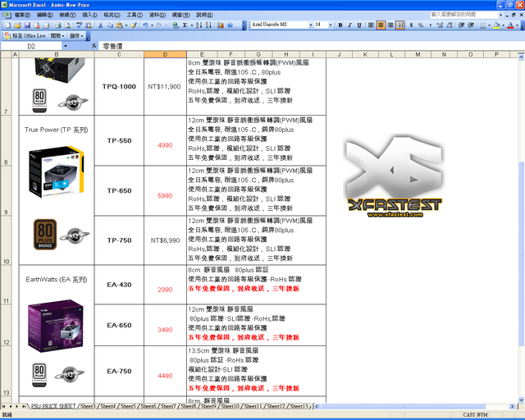Toggle Underline formatting
The height and width of the screenshot is (420, 525).
(359, 25)
